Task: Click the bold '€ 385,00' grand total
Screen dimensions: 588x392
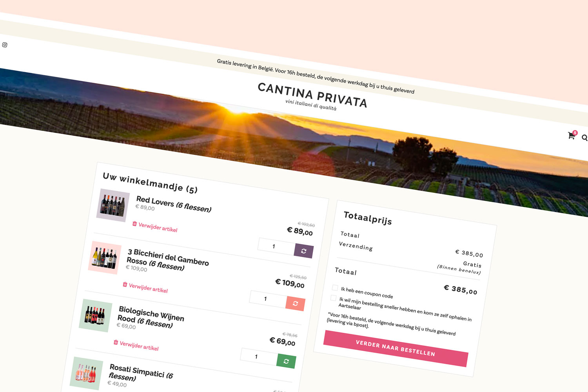Action: 461,290
